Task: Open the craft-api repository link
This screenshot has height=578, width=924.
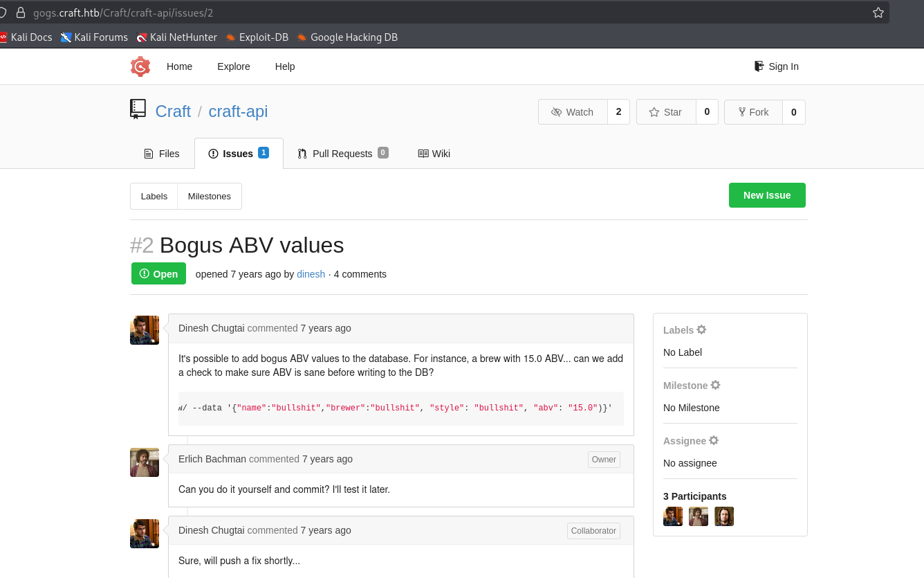Action: [x=238, y=111]
